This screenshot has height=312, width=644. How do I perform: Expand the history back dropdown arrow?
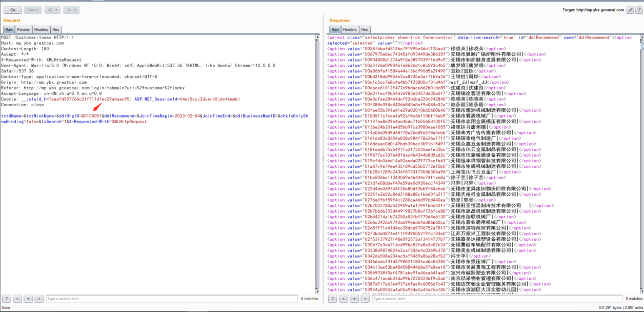click(x=56, y=10)
